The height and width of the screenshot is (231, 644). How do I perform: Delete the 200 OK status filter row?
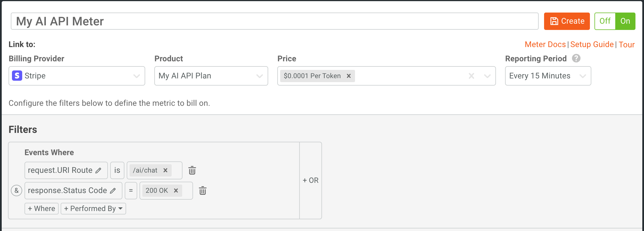pyautogui.click(x=203, y=191)
